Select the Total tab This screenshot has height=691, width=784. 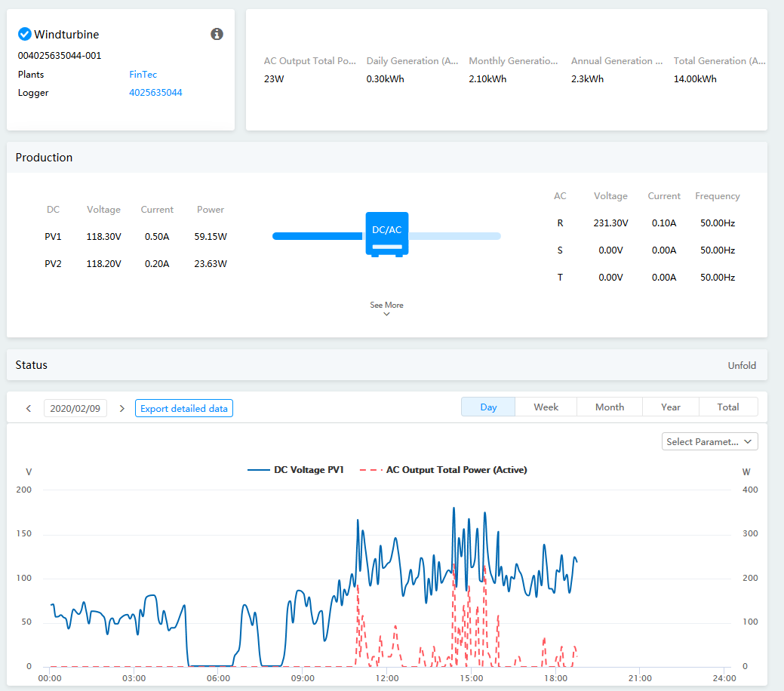pyautogui.click(x=727, y=407)
